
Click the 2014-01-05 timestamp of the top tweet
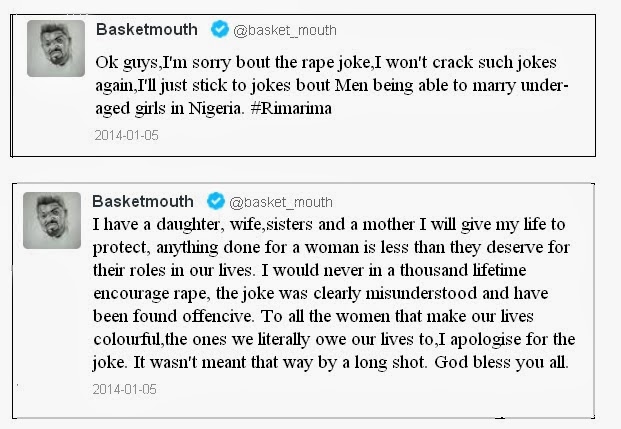coord(125,133)
